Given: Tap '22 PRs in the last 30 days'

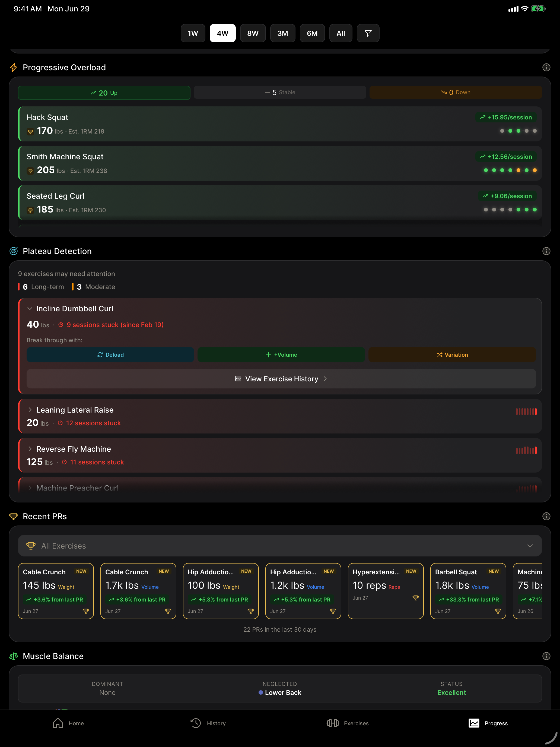Looking at the screenshot, I should click(x=280, y=629).
